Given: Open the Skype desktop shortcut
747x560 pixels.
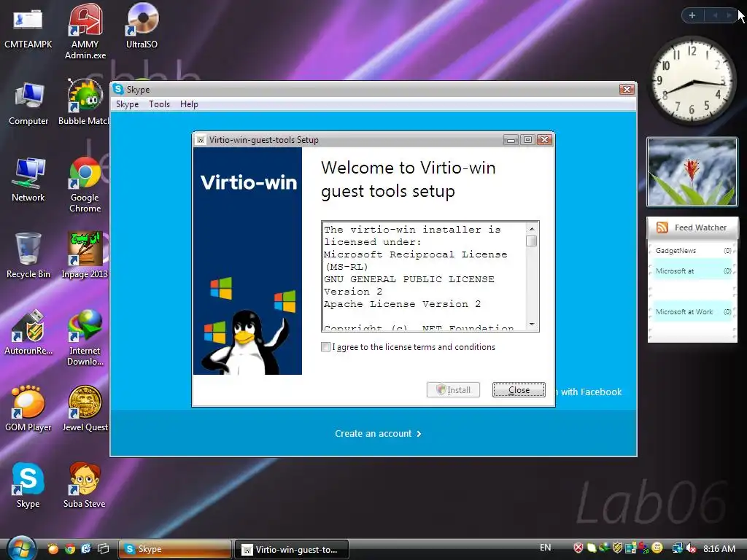Looking at the screenshot, I should [x=28, y=485].
